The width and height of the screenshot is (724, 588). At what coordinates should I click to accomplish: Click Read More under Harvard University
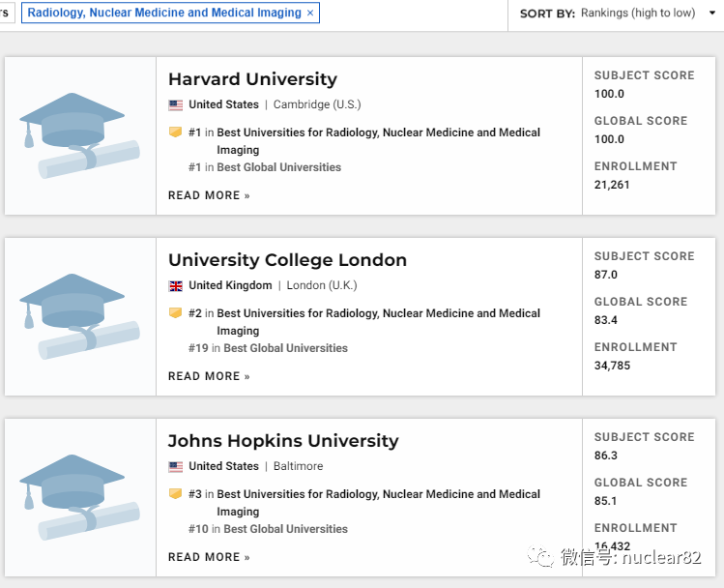click(209, 195)
